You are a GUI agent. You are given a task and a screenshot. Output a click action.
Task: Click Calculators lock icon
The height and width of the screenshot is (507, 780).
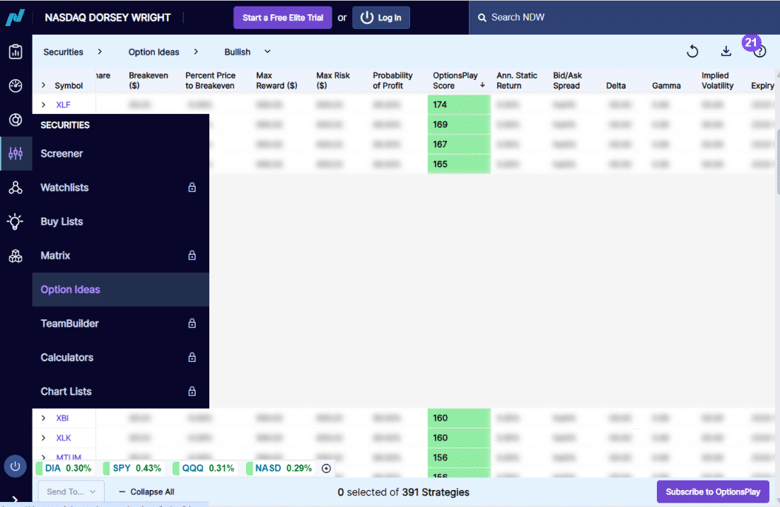pos(192,357)
